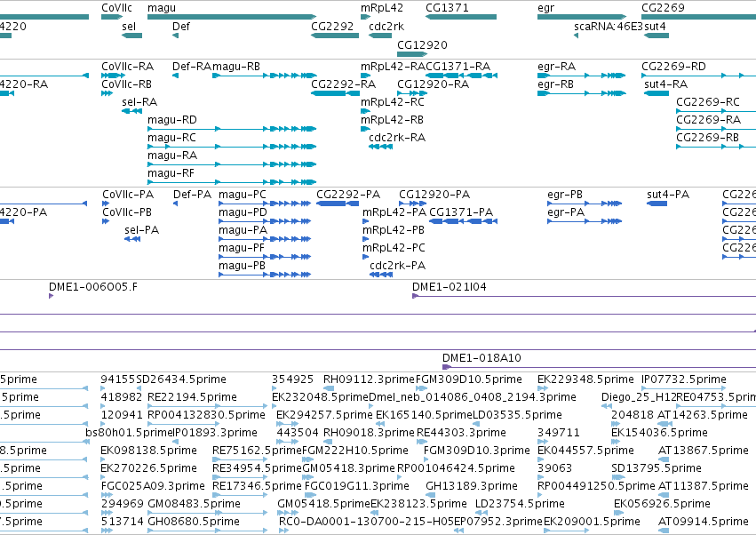Click the Def-RA transcript marker
This screenshot has width=756, height=535.
click(x=176, y=76)
